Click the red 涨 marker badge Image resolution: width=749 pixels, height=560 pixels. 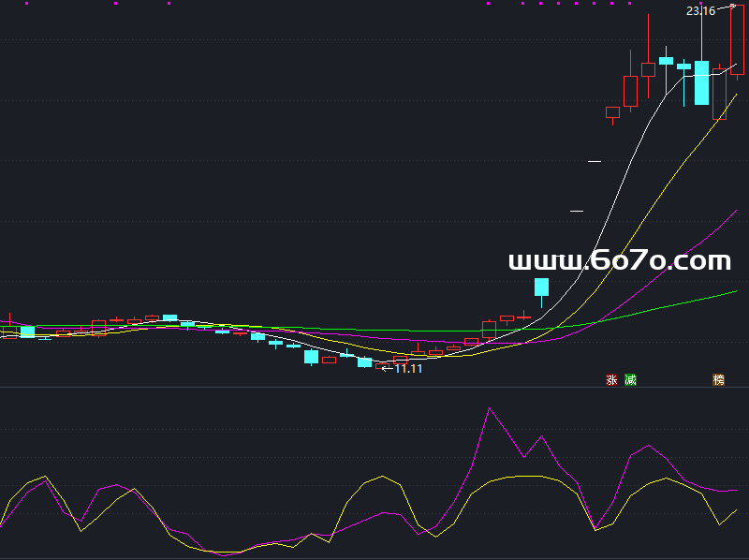click(x=612, y=380)
